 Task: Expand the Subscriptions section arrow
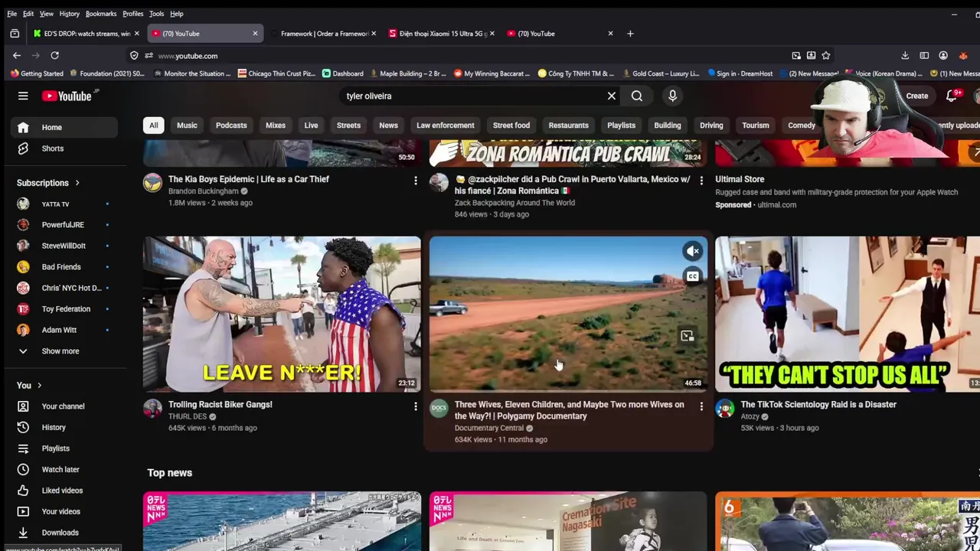click(77, 183)
